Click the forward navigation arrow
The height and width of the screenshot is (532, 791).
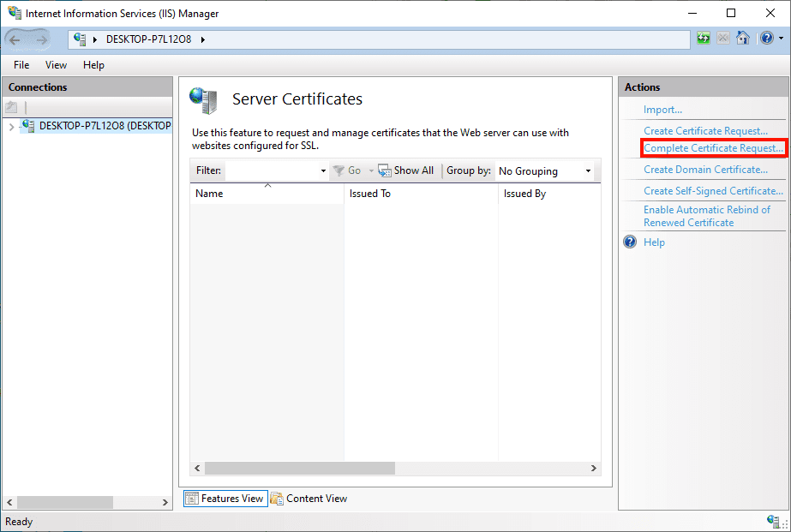[41, 39]
